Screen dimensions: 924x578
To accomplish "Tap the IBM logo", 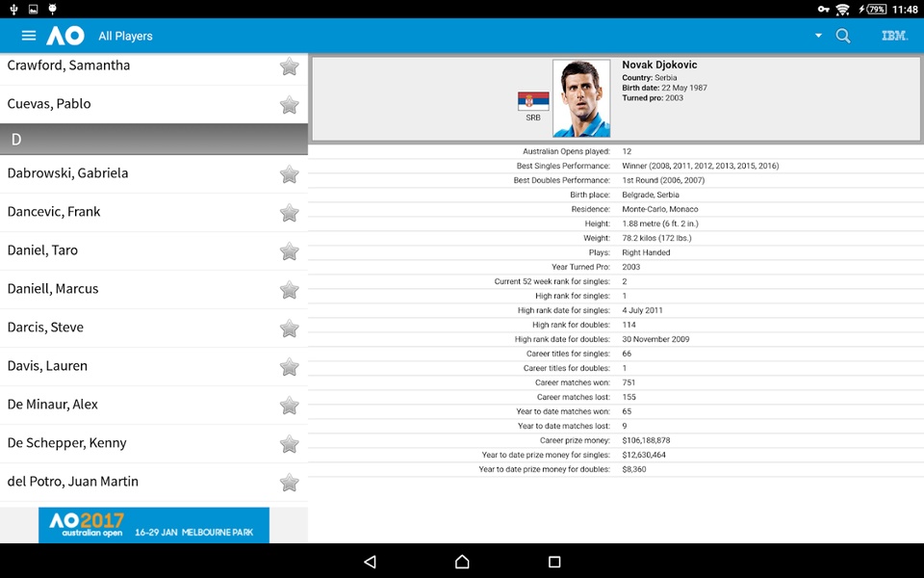I will pos(894,36).
